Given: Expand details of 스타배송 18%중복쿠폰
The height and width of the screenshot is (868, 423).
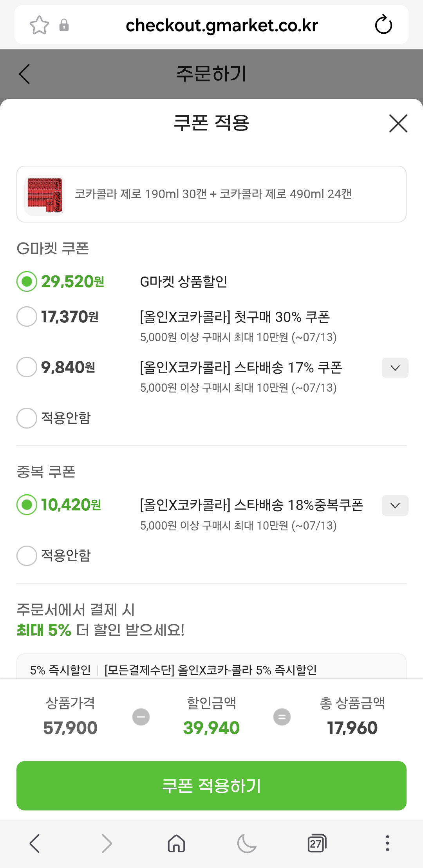Looking at the screenshot, I should click(x=395, y=505).
